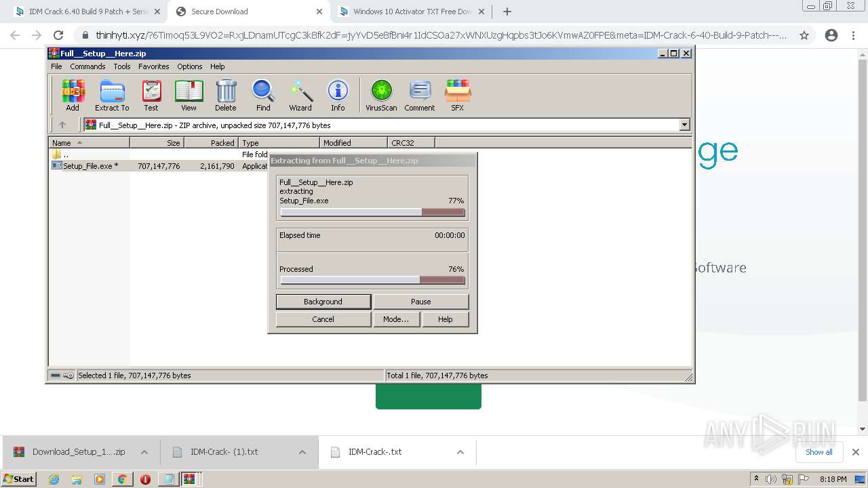Open the Comment tool
Screen dimensions: 868x488
tap(420, 95)
